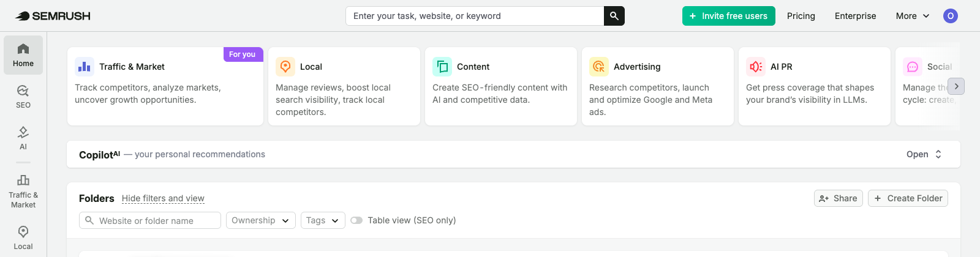Click the magnifier icon in folder search
The image size is (980, 257).
click(x=89, y=220)
